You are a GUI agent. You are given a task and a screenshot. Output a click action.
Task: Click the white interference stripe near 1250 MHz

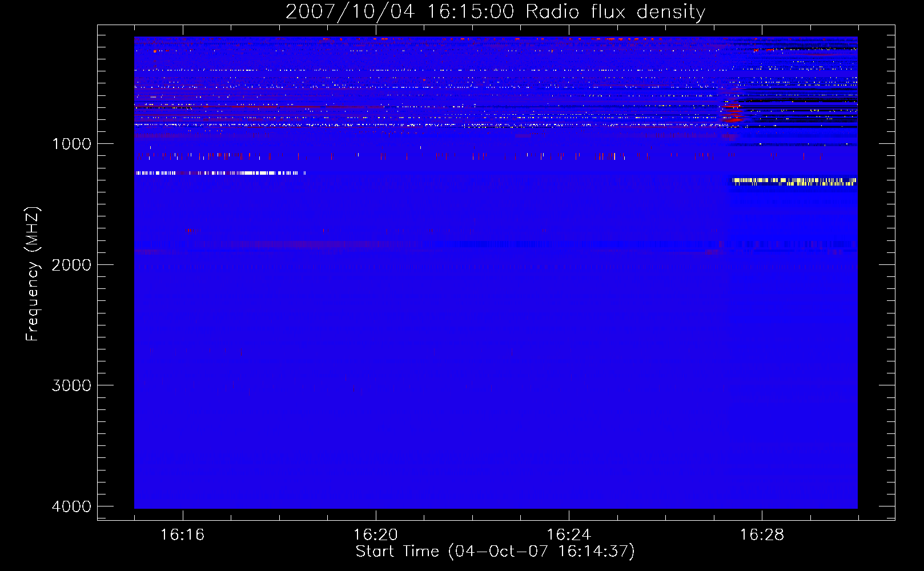[220, 172]
